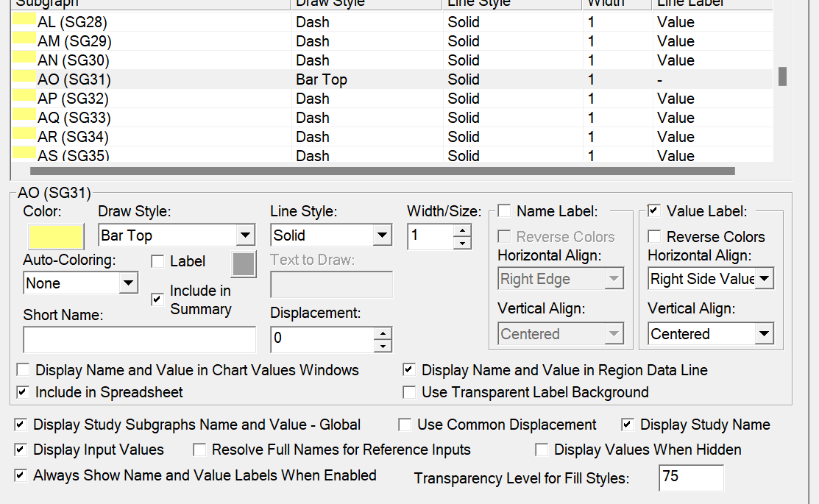Check Use Common Displacement
The height and width of the screenshot is (504, 819).
pos(405,425)
